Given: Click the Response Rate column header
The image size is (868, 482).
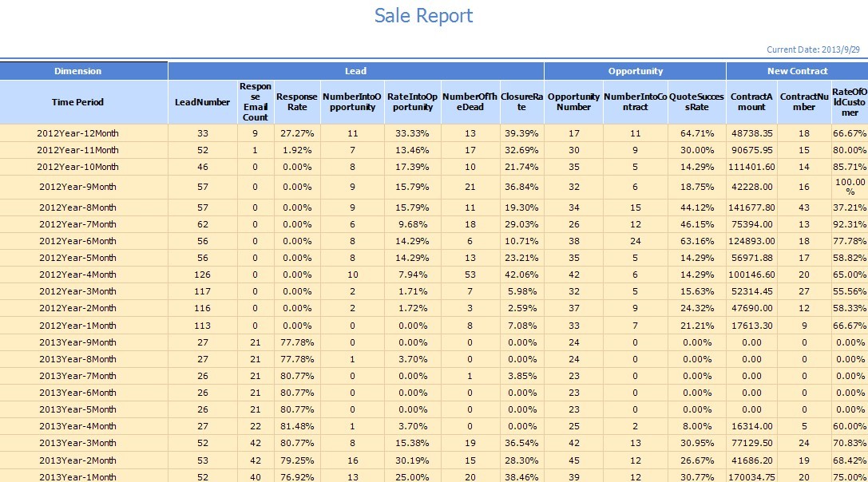Looking at the screenshot, I should pyautogui.click(x=297, y=102).
